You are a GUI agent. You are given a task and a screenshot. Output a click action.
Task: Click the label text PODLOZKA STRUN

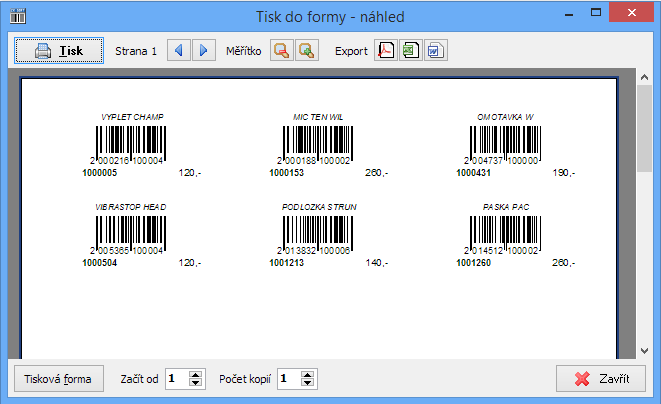pyautogui.click(x=319, y=207)
